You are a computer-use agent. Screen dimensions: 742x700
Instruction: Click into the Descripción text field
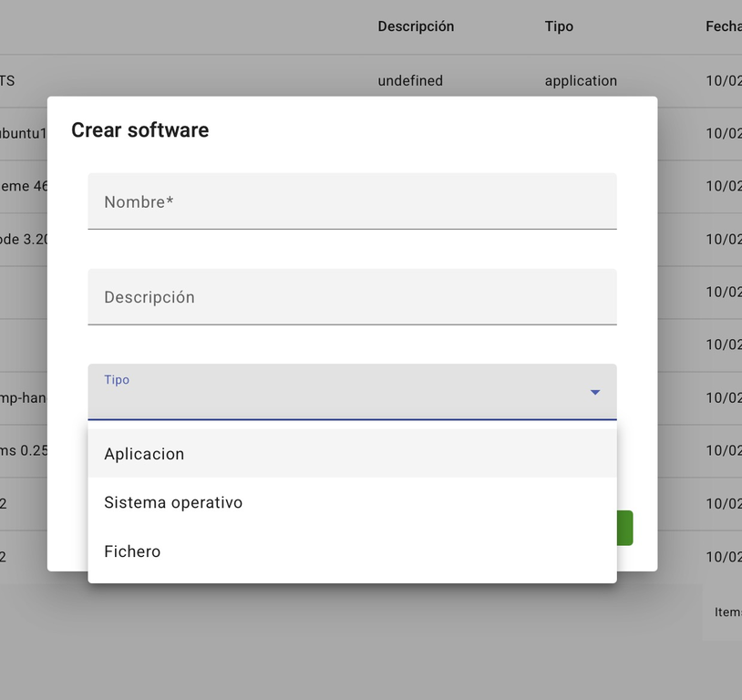[352, 297]
